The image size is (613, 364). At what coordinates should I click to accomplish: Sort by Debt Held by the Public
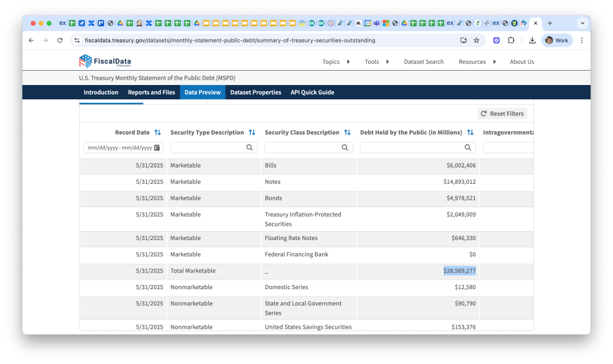tap(471, 132)
